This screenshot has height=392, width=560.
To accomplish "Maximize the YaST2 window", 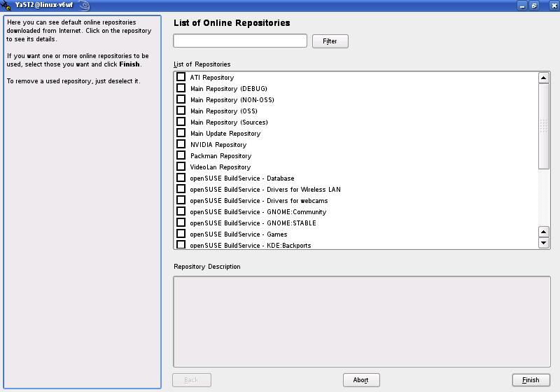I will click(534, 6).
